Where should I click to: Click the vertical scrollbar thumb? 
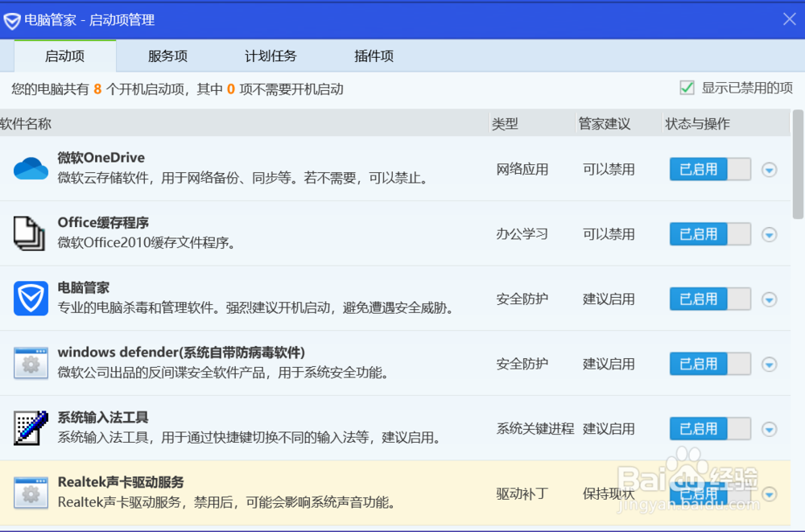point(798,164)
